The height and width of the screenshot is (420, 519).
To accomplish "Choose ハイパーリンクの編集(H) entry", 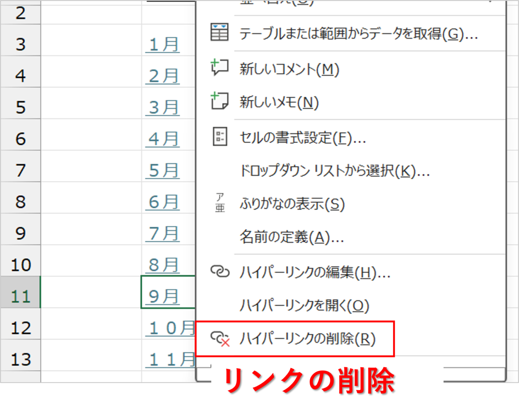I will pos(315,273).
